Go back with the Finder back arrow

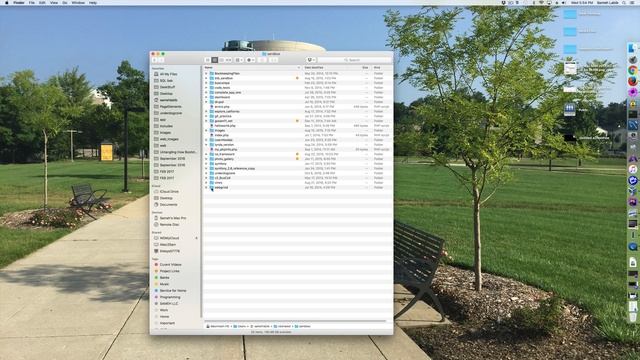pos(155,60)
